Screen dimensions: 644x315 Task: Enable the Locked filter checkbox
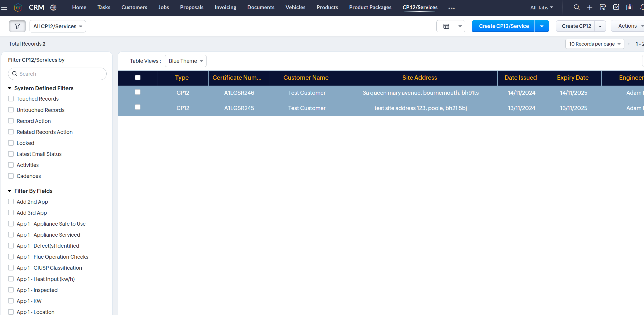[11, 143]
